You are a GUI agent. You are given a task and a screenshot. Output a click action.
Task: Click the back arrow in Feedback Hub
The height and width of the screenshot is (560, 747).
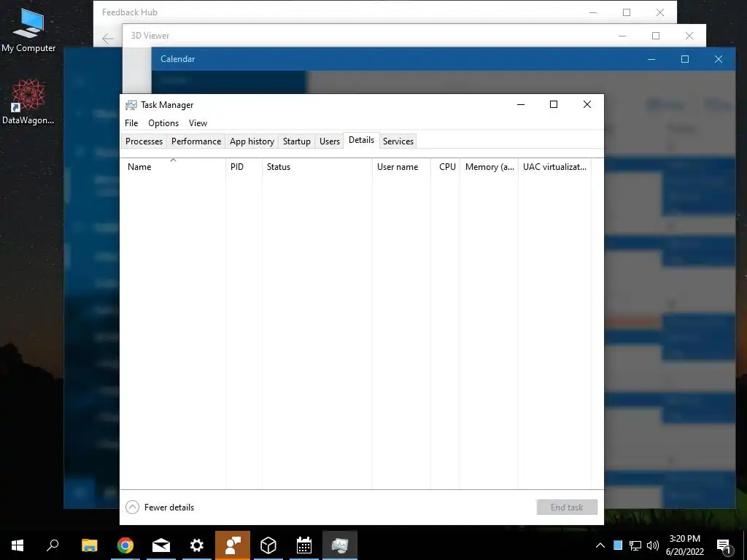click(x=108, y=38)
